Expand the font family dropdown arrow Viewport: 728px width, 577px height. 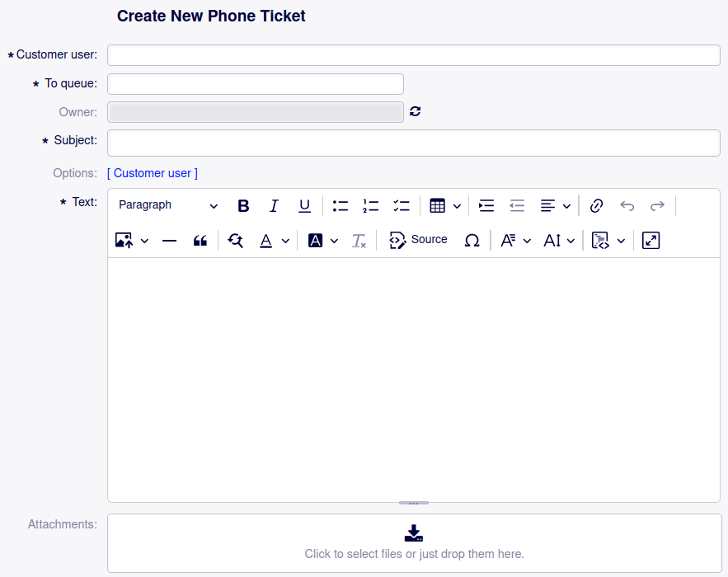tap(527, 241)
